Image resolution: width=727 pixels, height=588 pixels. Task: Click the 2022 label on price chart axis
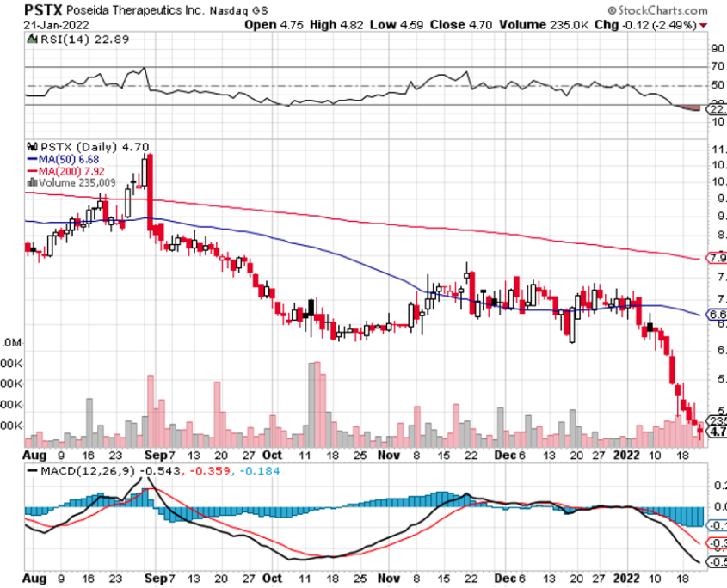click(x=625, y=453)
